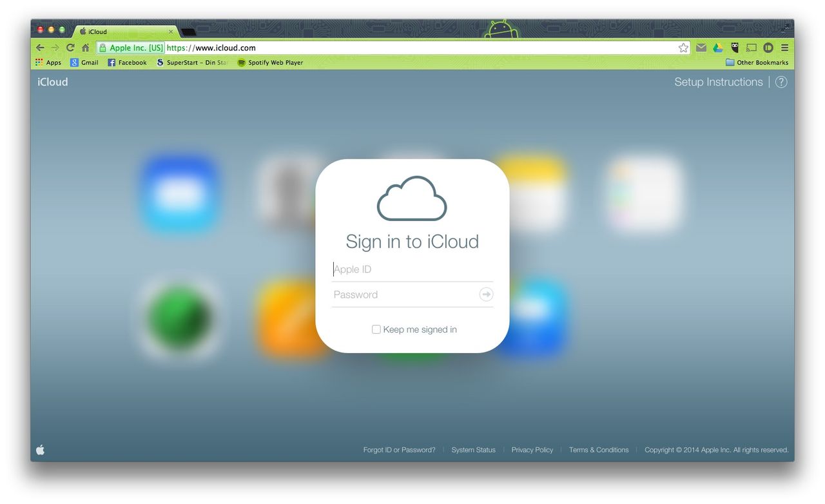Click the iCloud logo text in header
The image size is (825, 504).
coord(53,82)
